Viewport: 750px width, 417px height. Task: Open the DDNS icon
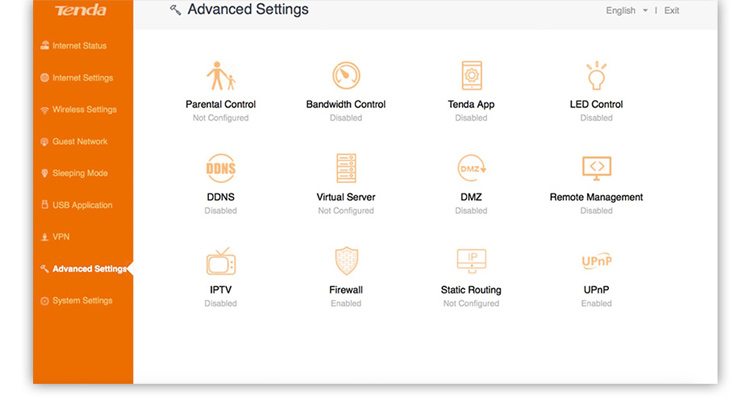221,168
